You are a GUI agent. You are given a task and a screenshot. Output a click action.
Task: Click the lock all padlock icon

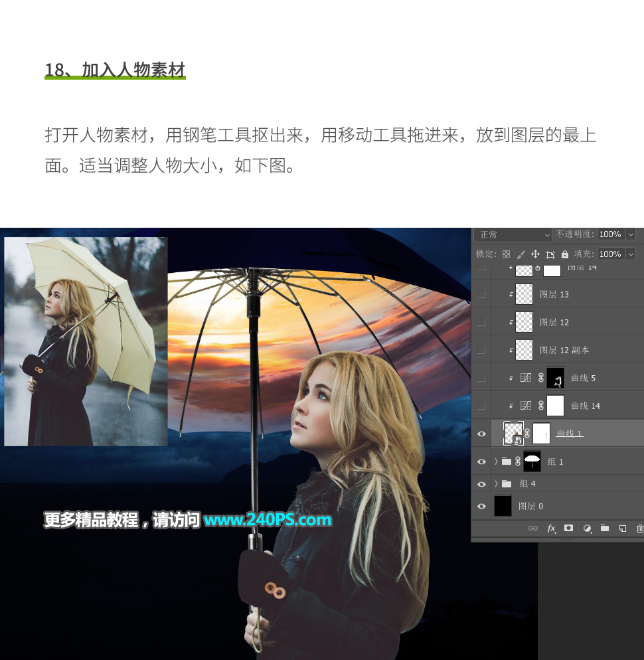coord(565,254)
